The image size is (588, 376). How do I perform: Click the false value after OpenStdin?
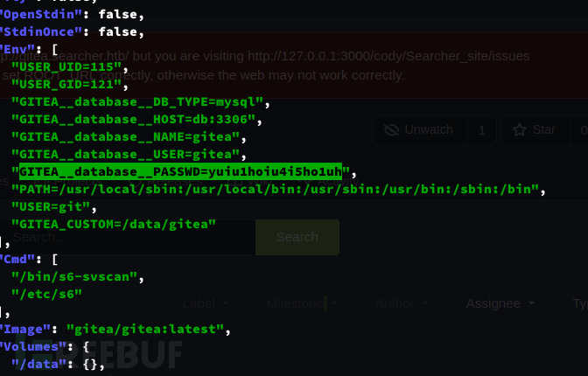coord(118,15)
